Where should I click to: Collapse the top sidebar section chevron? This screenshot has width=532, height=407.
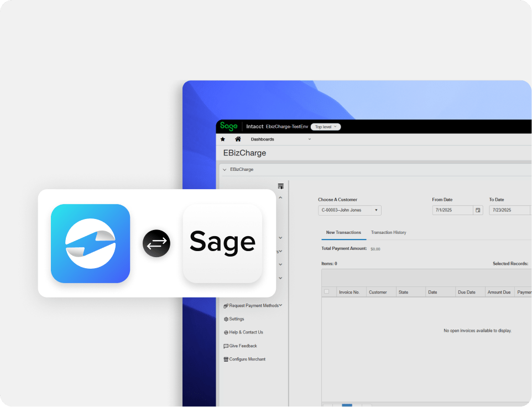pos(280,197)
